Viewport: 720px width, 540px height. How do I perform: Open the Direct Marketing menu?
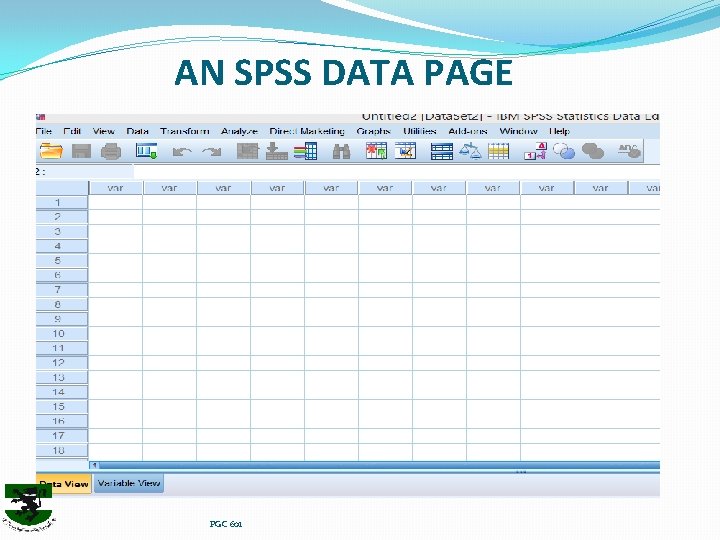(x=307, y=131)
